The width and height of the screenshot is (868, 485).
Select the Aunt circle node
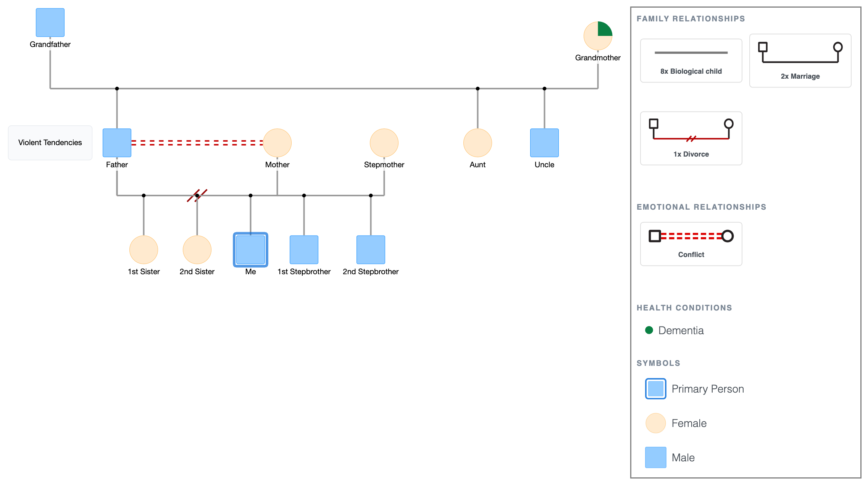click(478, 143)
